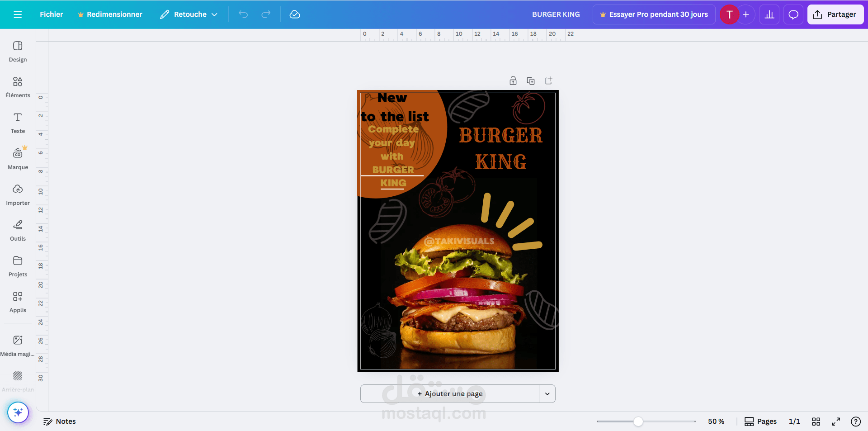Lock the page with the padlock icon
The image size is (868, 431).
tap(513, 81)
